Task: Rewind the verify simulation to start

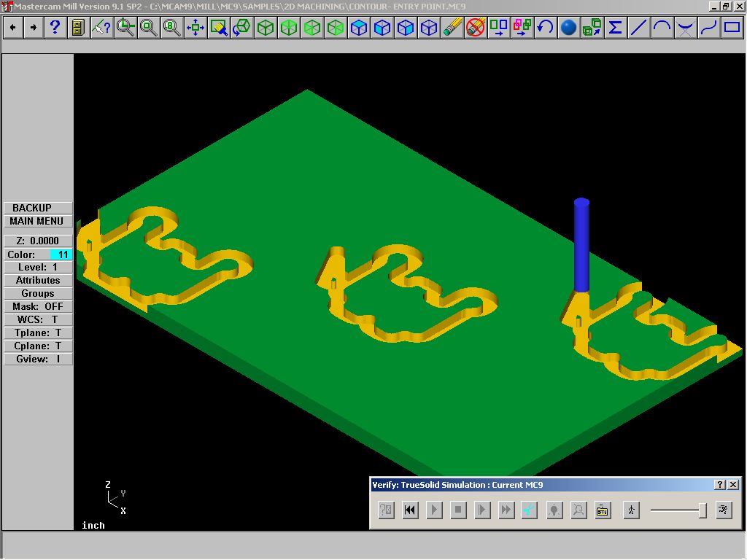Action: point(410,510)
